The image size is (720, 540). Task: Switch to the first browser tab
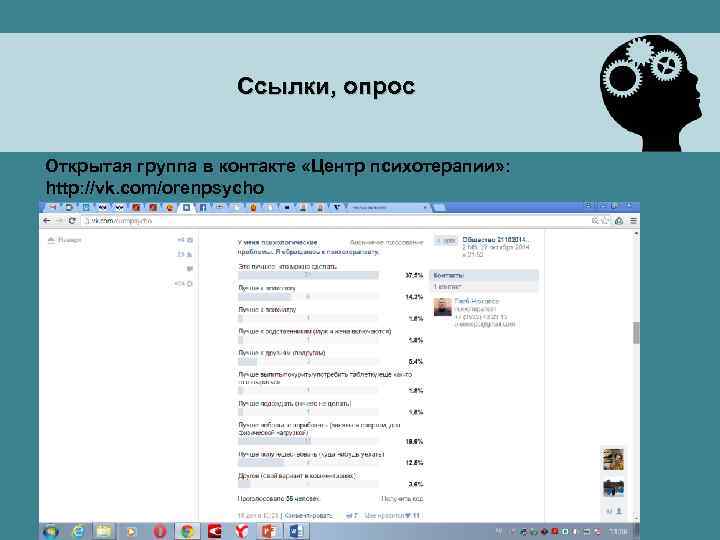pyautogui.click(x=52, y=208)
